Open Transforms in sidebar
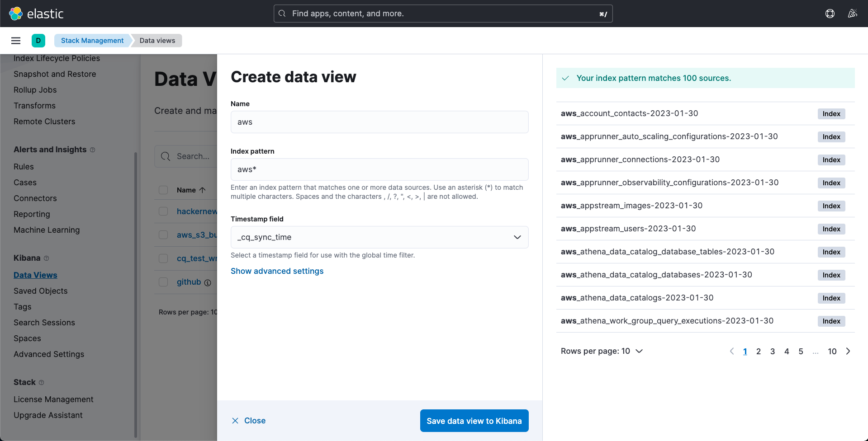This screenshot has height=441, width=868. tap(34, 106)
